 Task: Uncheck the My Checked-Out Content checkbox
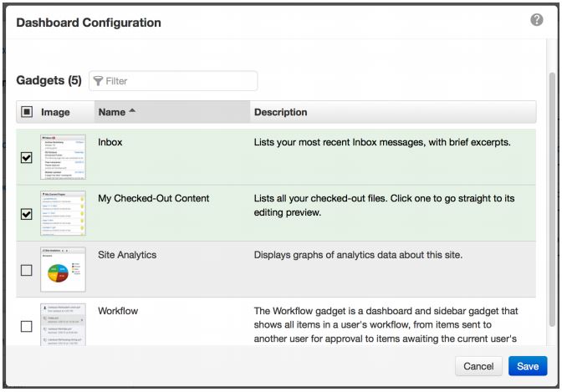(25, 214)
